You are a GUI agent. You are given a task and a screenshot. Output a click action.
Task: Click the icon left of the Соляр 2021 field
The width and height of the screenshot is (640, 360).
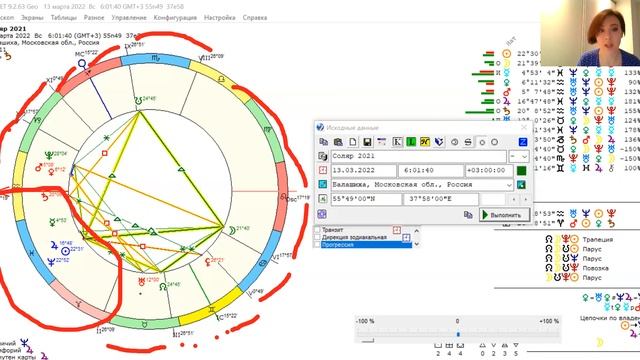click(322, 156)
